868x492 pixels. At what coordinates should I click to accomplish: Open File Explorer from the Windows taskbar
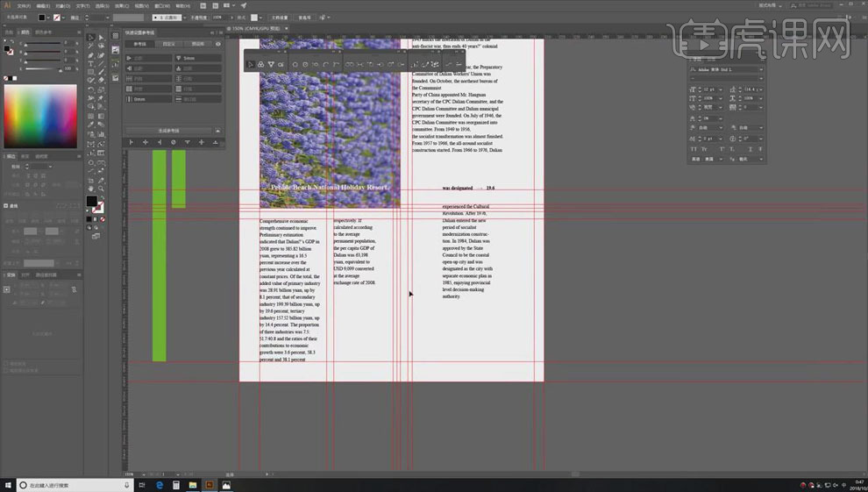pyautogui.click(x=193, y=485)
